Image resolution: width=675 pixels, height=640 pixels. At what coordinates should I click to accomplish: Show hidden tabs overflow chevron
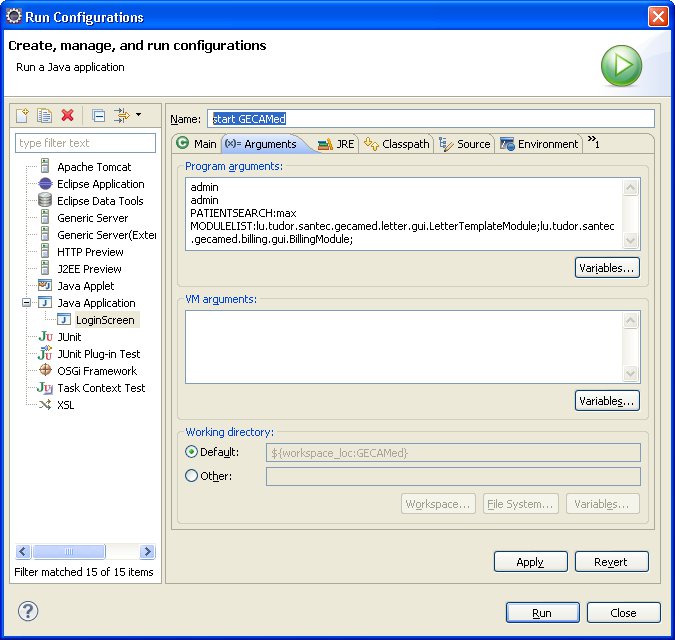593,142
